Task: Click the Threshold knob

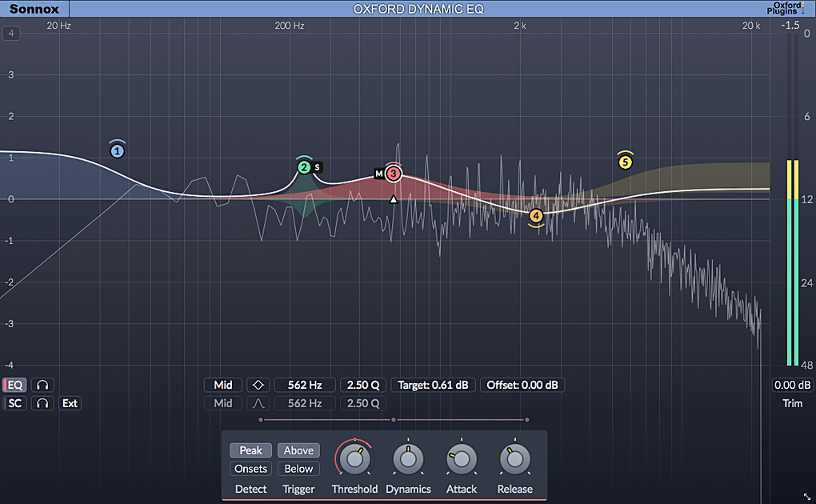Action: point(355,458)
